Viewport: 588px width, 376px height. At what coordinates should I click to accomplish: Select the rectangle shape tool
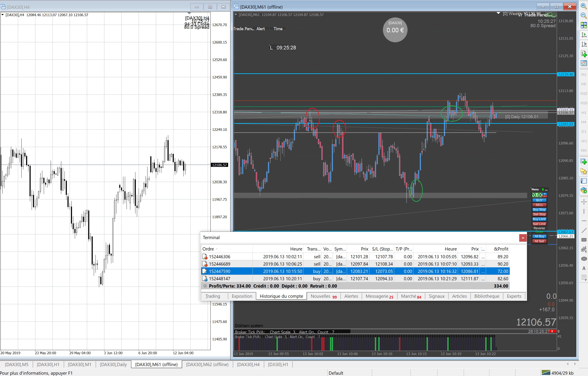point(584,240)
